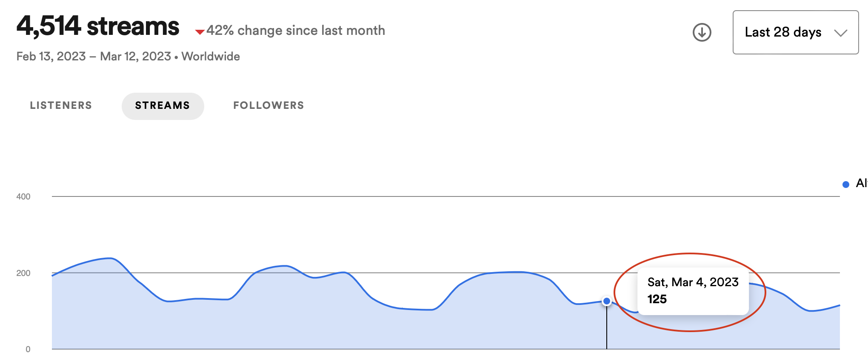Click the 0 y-axis label
Screen dimensions: 868x364
pos(28,349)
